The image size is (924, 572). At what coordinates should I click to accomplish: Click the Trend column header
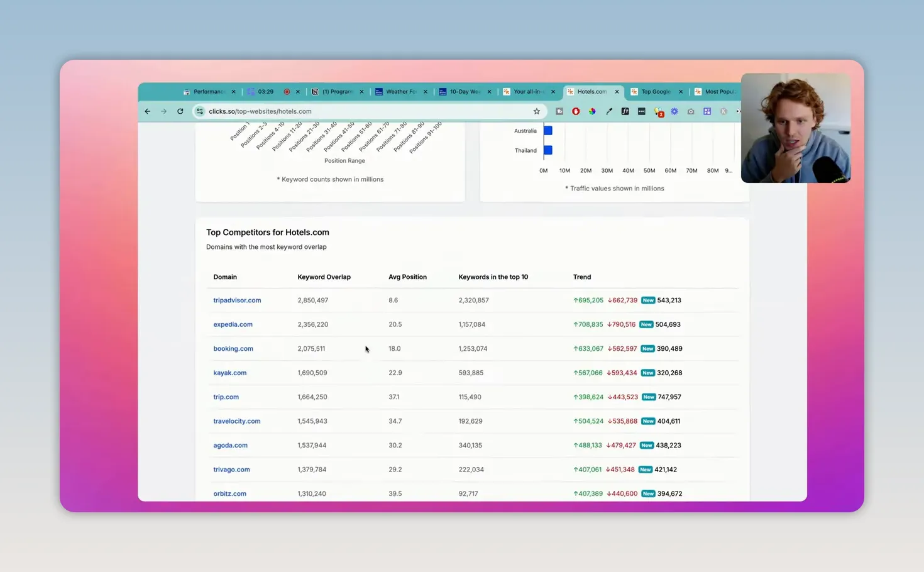[582, 277]
